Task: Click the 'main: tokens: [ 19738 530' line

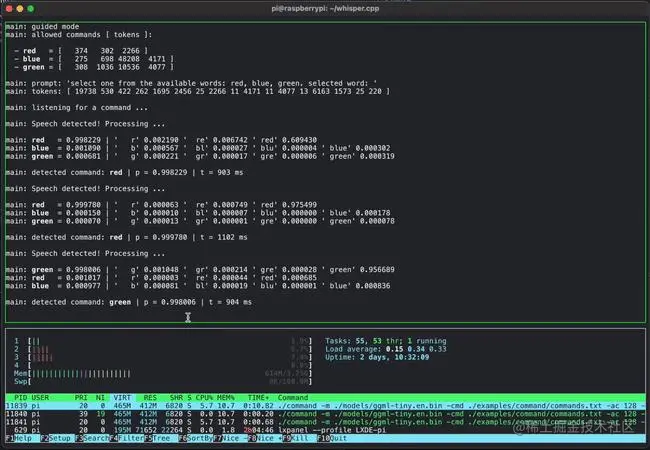Action: [198, 91]
